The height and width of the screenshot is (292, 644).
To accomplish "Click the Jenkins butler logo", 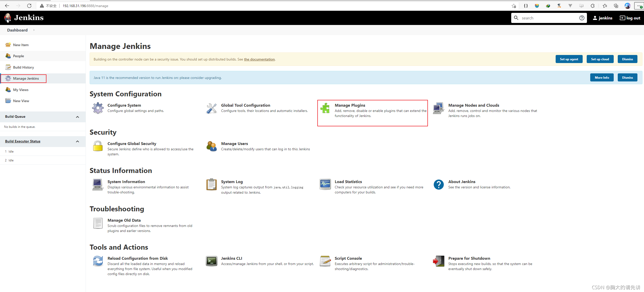I will click(x=8, y=18).
